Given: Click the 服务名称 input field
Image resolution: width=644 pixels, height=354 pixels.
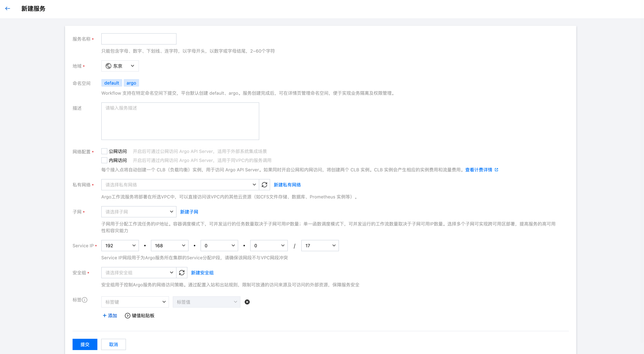Looking at the screenshot, I should (139, 39).
